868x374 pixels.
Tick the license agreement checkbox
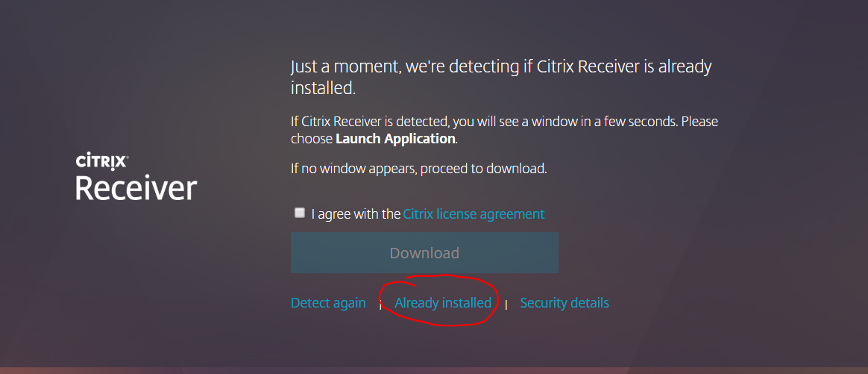(300, 213)
